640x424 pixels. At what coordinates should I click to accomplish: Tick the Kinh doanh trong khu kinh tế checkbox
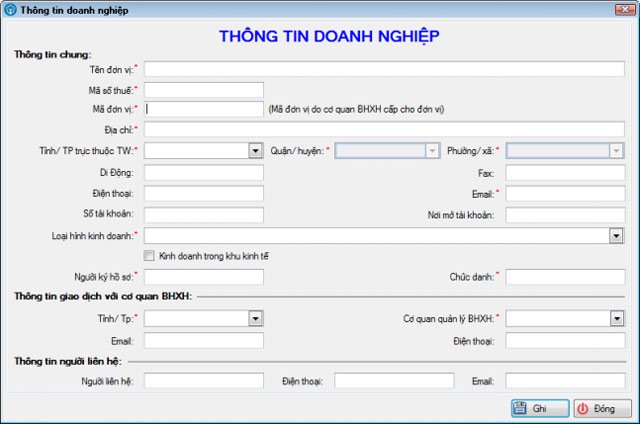[x=149, y=256]
